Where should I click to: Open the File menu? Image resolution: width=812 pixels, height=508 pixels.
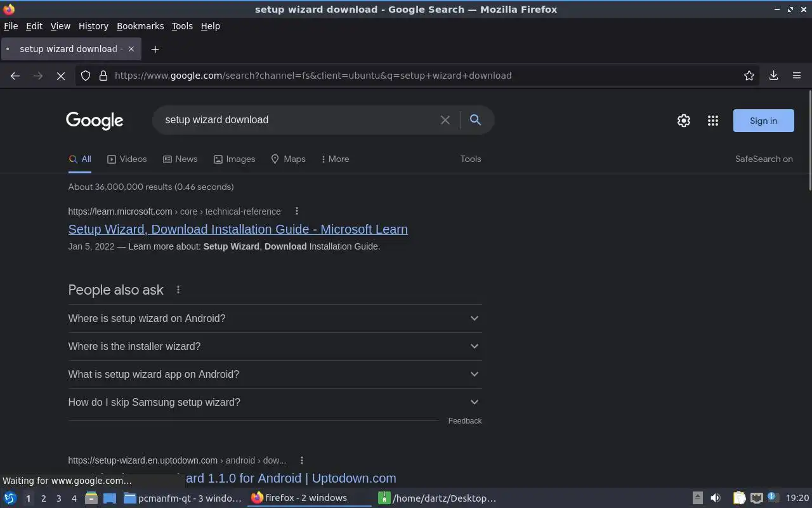point(11,26)
